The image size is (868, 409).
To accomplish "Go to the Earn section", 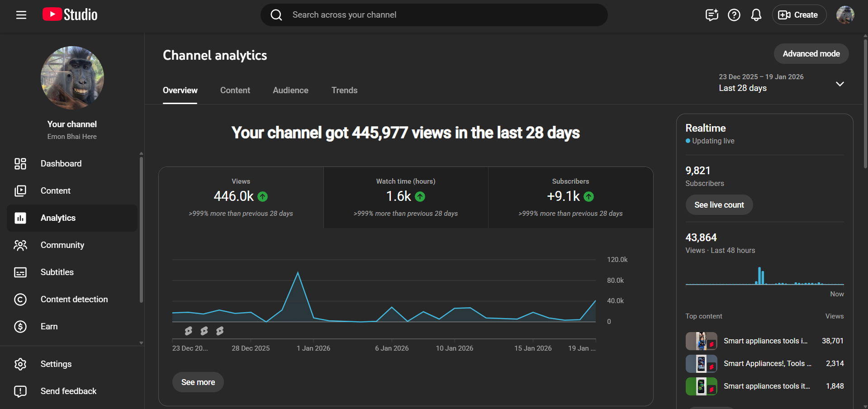I will (49, 327).
